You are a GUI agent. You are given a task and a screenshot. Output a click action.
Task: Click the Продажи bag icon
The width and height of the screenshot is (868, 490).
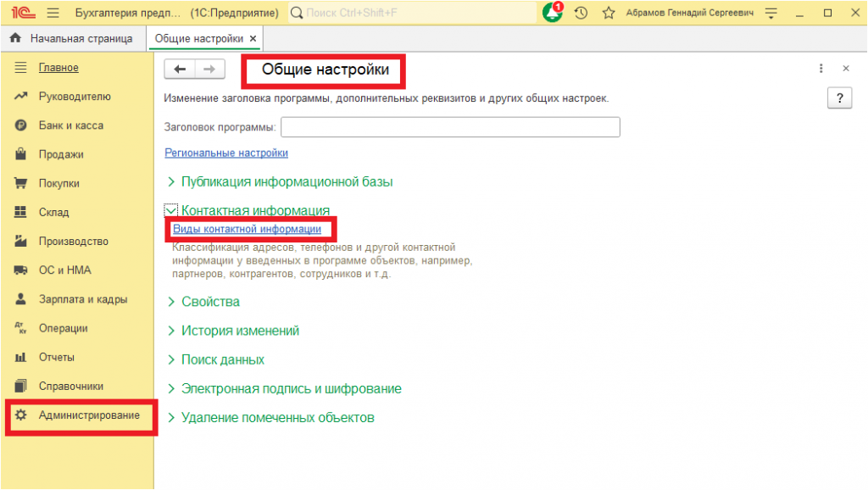tap(20, 154)
